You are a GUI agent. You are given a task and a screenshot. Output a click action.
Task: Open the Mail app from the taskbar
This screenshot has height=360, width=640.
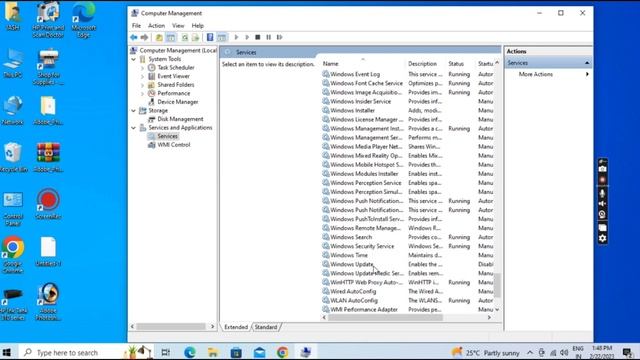tap(259, 352)
